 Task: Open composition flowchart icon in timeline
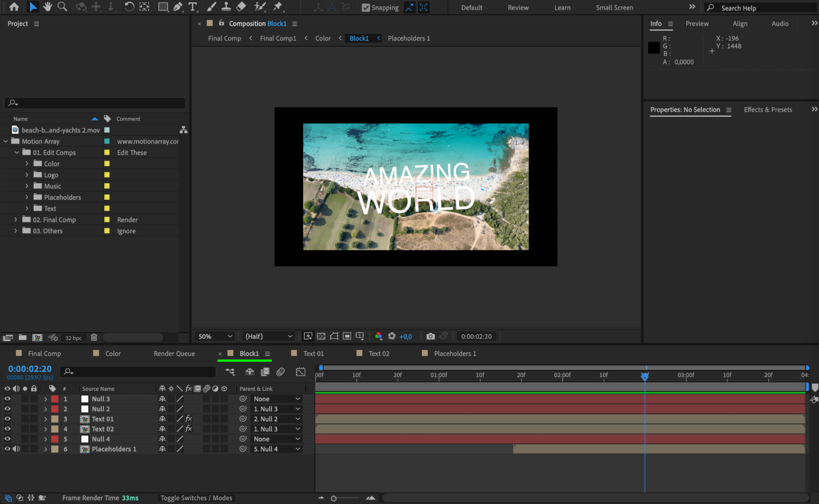point(230,372)
